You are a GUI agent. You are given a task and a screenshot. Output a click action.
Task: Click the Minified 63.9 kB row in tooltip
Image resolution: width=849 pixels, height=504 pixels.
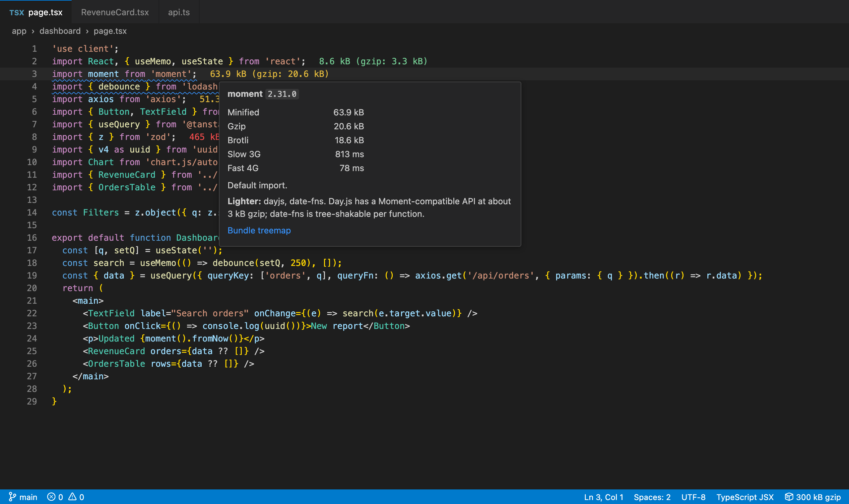tap(295, 112)
